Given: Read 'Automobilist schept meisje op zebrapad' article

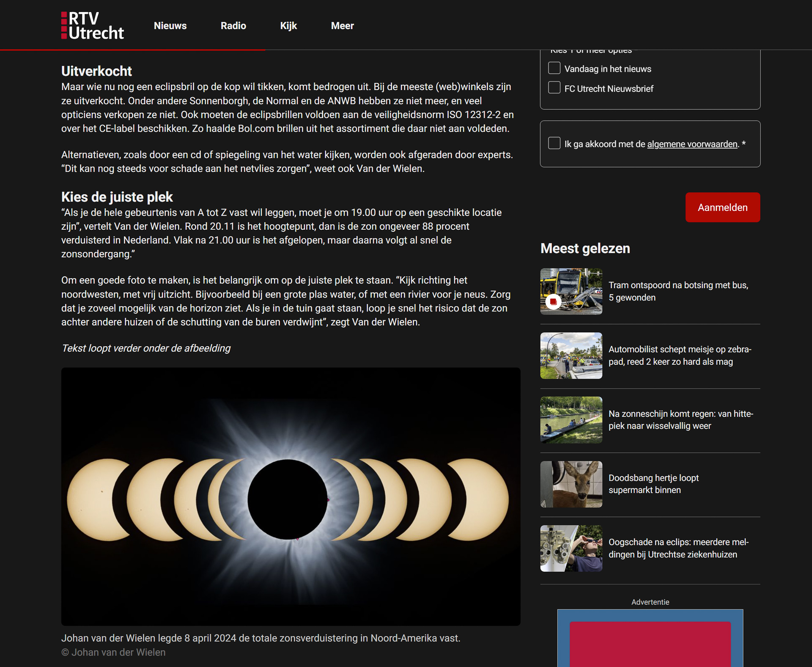Looking at the screenshot, I should pyautogui.click(x=680, y=356).
